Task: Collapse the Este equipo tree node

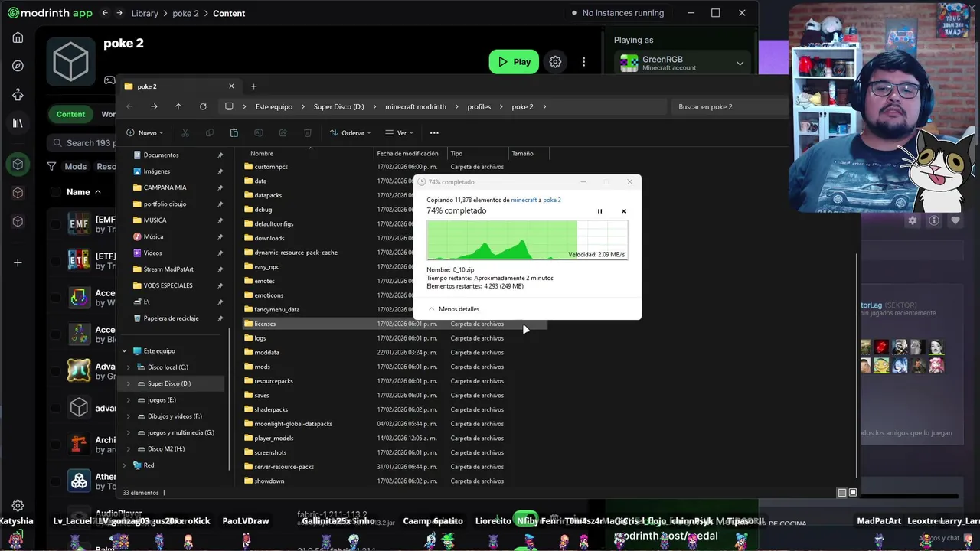Action: pyautogui.click(x=124, y=351)
